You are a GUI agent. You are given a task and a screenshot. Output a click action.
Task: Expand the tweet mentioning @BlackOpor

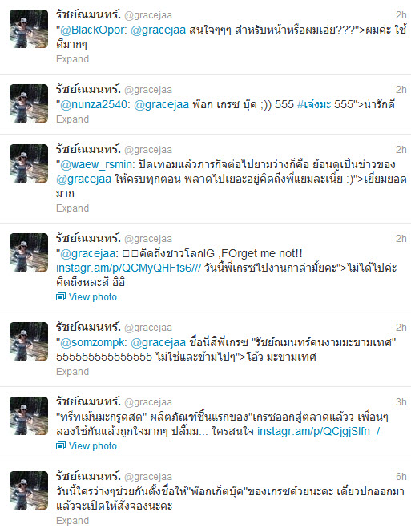[x=72, y=59]
